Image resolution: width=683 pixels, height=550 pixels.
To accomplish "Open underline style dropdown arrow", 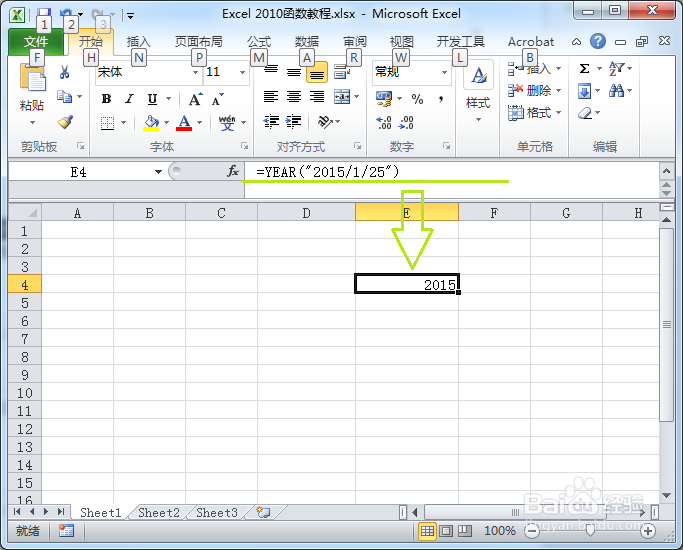I will click(168, 99).
